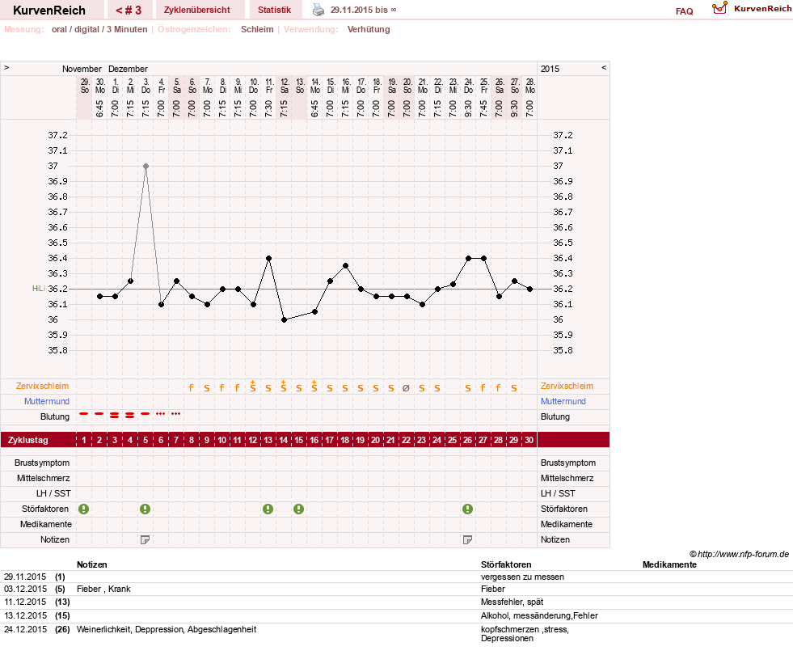Click the '9:30' measuring time on Dec 27
The width and height of the screenshot is (793, 672).
point(514,108)
